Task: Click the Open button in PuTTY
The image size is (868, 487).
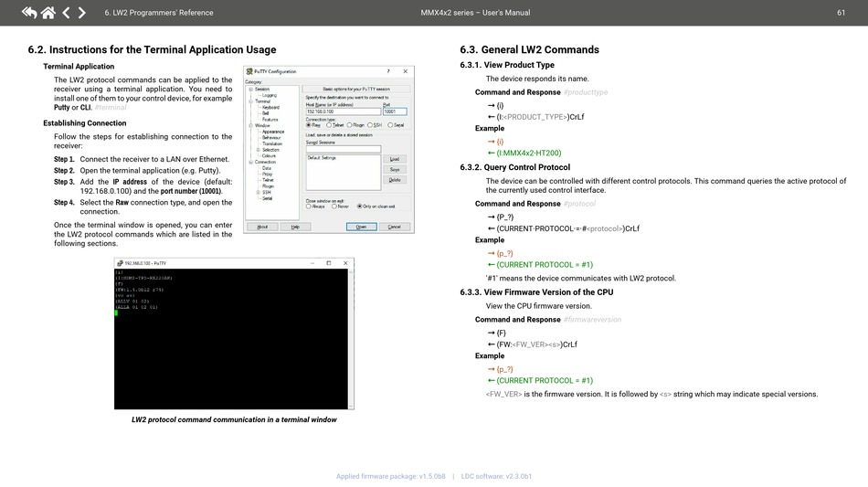Action: pos(361,227)
